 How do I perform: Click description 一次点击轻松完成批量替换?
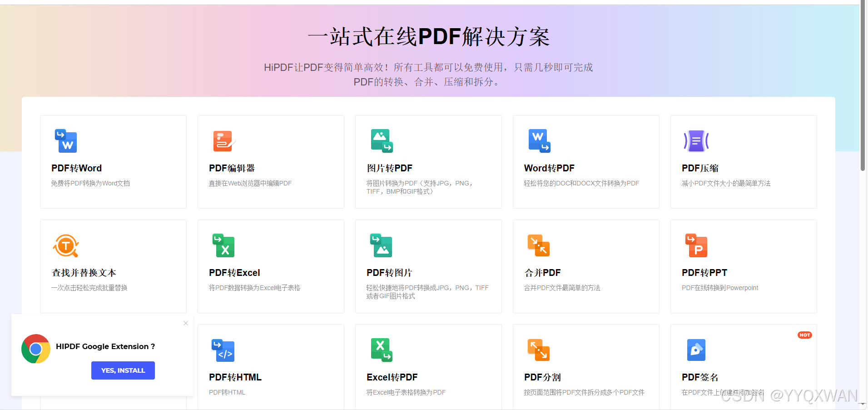click(89, 288)
